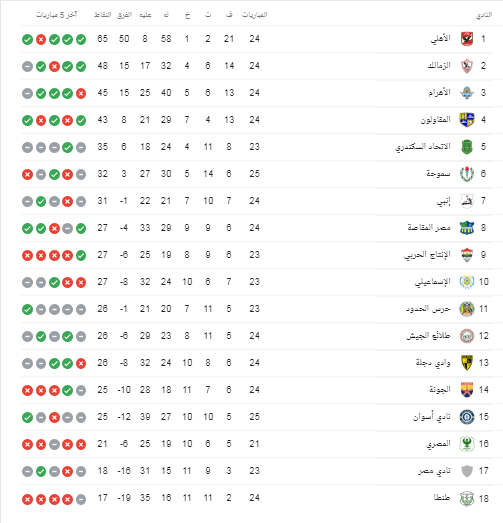Image resolution: width=503 pixels, height=523 pixels.
Task: Open team name طنطا in last row
Action: (x=442, y=497)
